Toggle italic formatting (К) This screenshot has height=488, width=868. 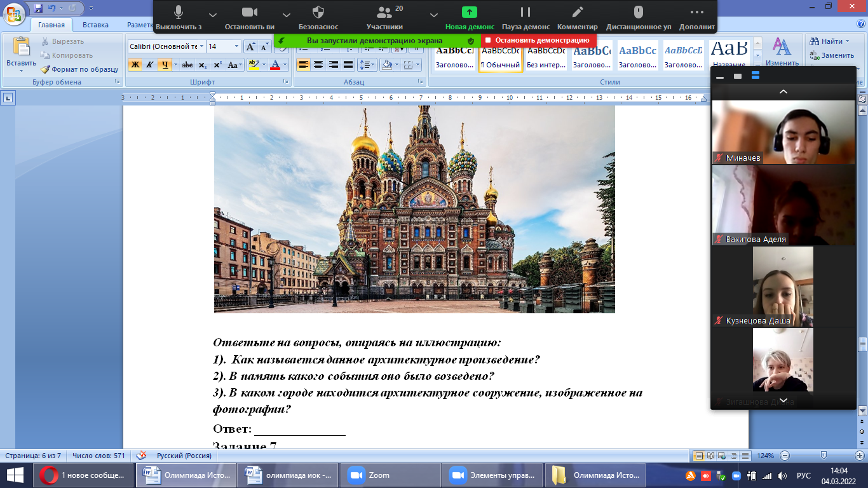pyautogui.click(x=150, y=65)
